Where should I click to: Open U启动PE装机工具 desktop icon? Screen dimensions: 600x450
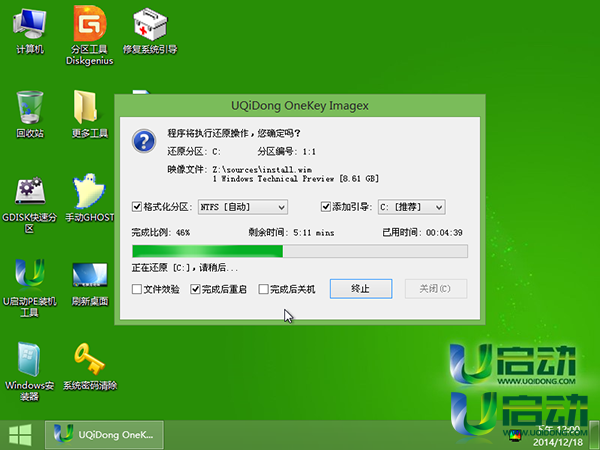pyautogui.click(x=30, y=288)
